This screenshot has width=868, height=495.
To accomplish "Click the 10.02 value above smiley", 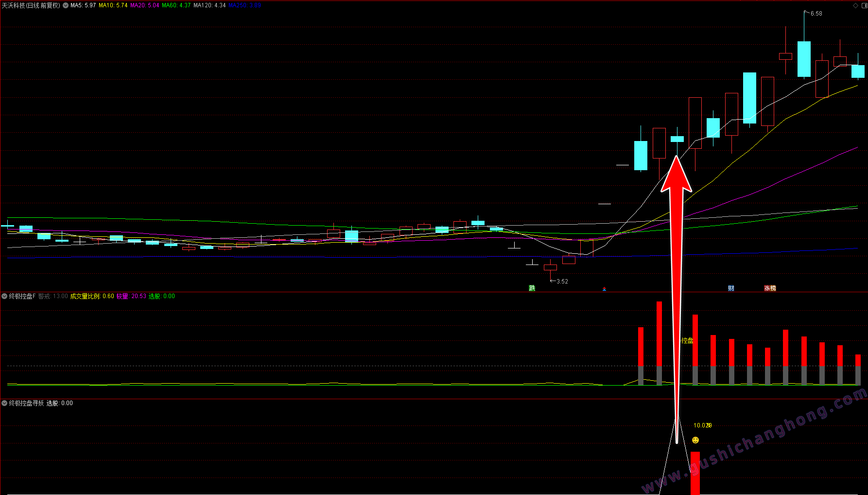I will tap(702, 425).
